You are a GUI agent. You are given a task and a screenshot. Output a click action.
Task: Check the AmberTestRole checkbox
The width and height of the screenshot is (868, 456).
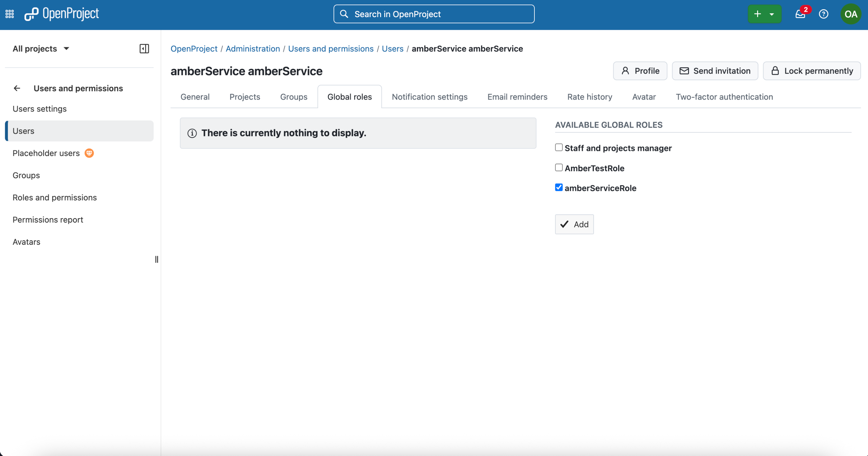pyautogui.click(x=559, y=167)
